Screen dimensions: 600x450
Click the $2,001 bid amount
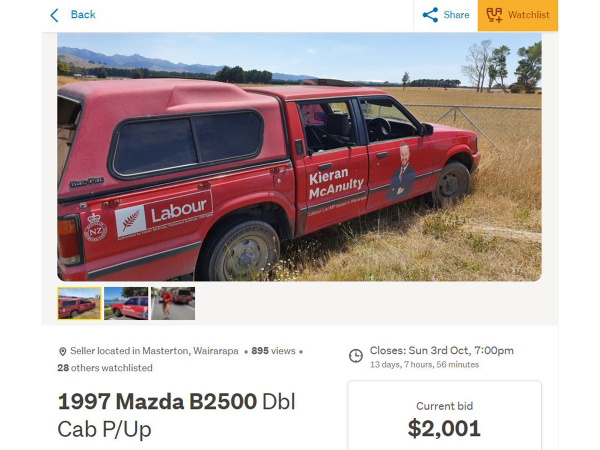tap(444, 429)
